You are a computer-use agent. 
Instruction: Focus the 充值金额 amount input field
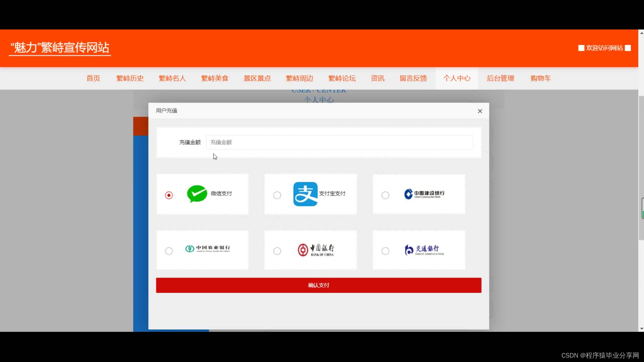tap(339, 142)
